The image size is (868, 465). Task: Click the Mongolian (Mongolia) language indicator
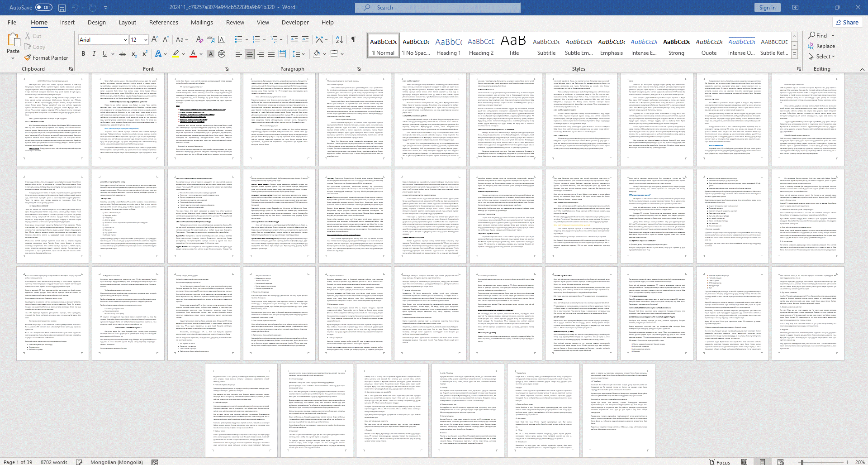[117, 462]
